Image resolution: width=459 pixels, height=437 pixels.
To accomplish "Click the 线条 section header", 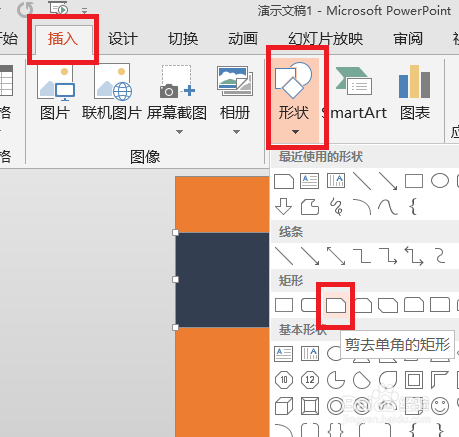I will [x=291, y=231].
